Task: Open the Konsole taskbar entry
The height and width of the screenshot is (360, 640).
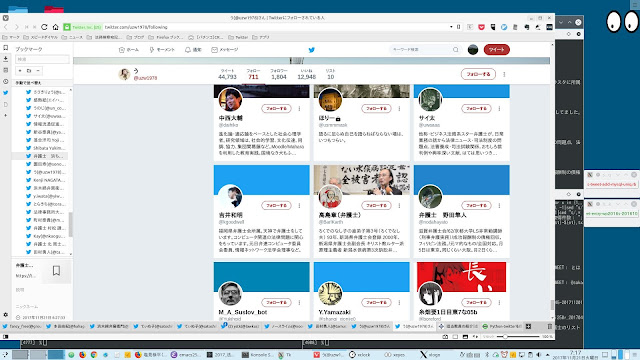Action: pyautogui.click(x=258, y=355)
